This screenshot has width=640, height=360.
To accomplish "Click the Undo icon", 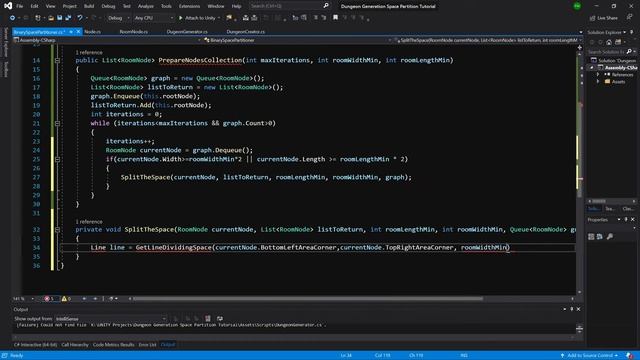I will pos(80,18).
